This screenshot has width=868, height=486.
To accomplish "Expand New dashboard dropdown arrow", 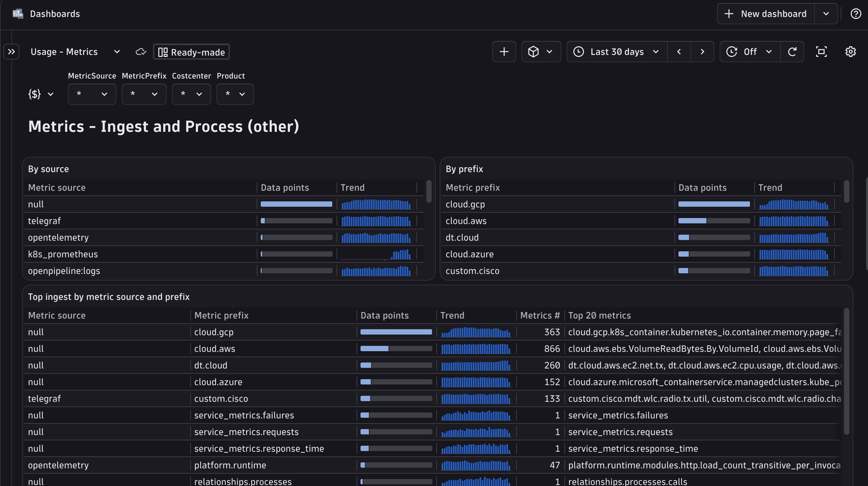I will pos(826,14).
